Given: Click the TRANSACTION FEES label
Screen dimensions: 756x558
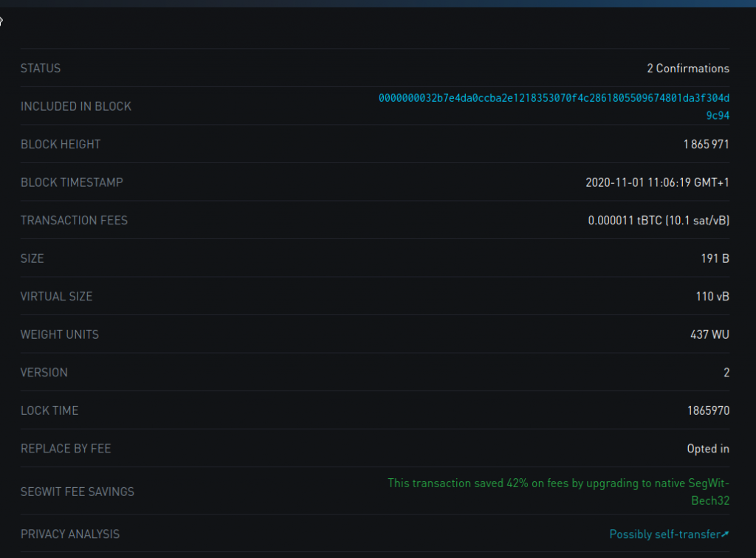Looking at the screenshot, I should click(74, 221).
